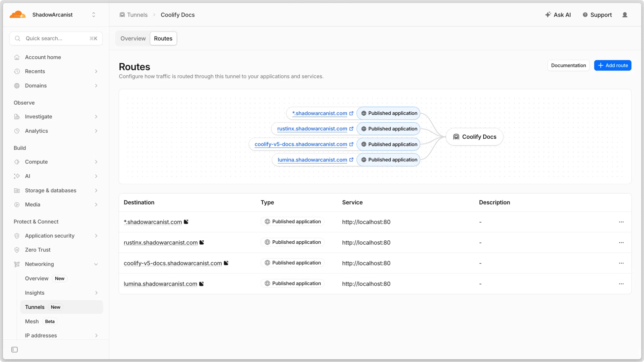Open Mesh Beta menu item
Image resolution: width=644 pixels, height=362 pixels.
(61, 321)
